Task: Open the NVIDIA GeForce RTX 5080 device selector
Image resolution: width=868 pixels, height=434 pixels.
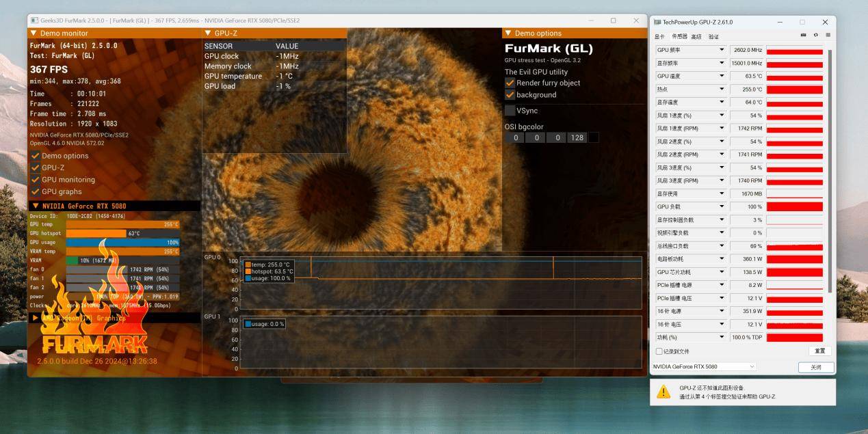Action: click(x=704, y=367)
